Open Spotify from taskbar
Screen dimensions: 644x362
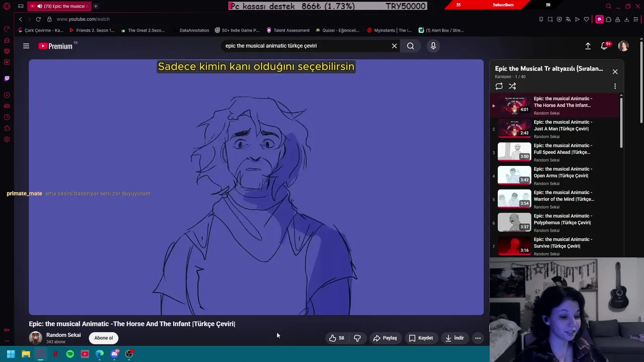coord(70,354)
